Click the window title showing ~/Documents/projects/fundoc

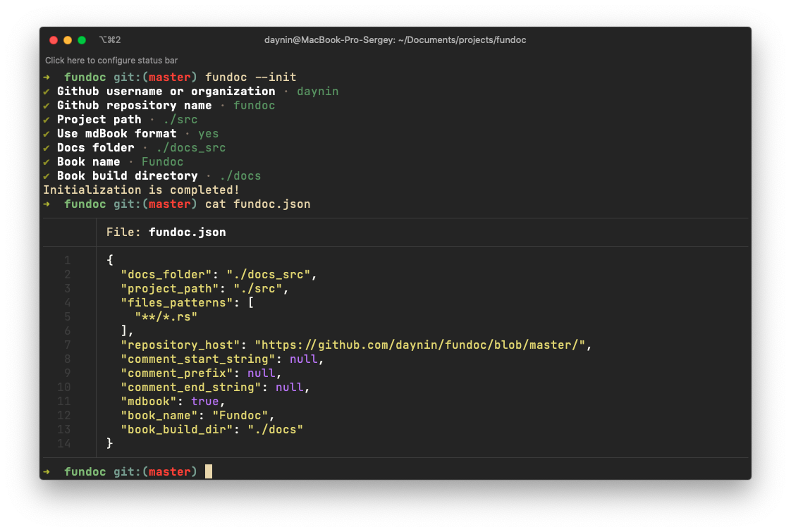395,40
